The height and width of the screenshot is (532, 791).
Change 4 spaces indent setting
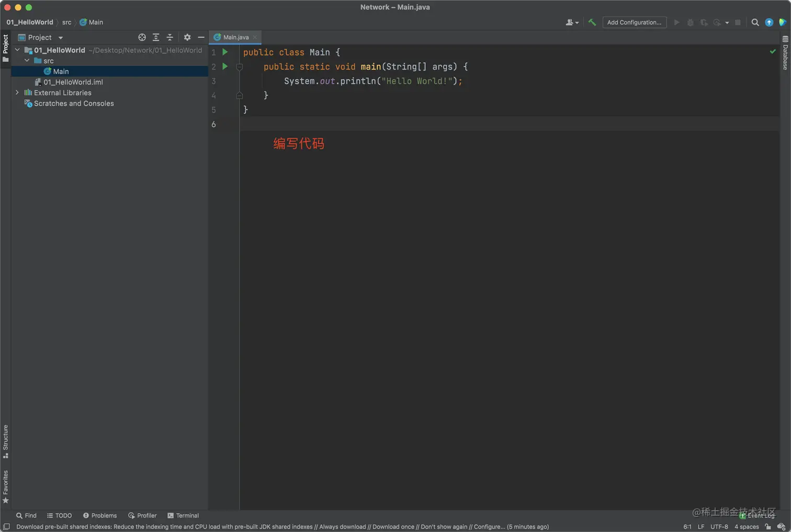[x=747, y=527]
